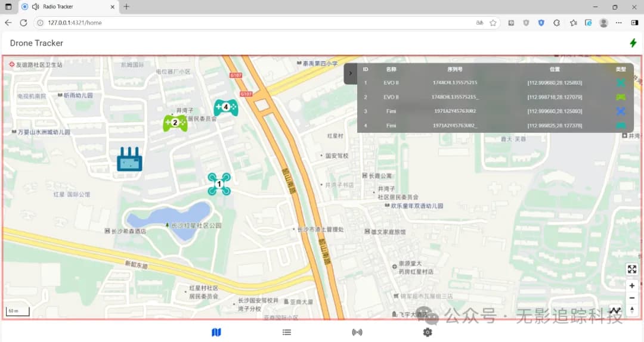Switch to the list view tab
This screenshot has width=644, height=342.
click(x=287, y=332)
